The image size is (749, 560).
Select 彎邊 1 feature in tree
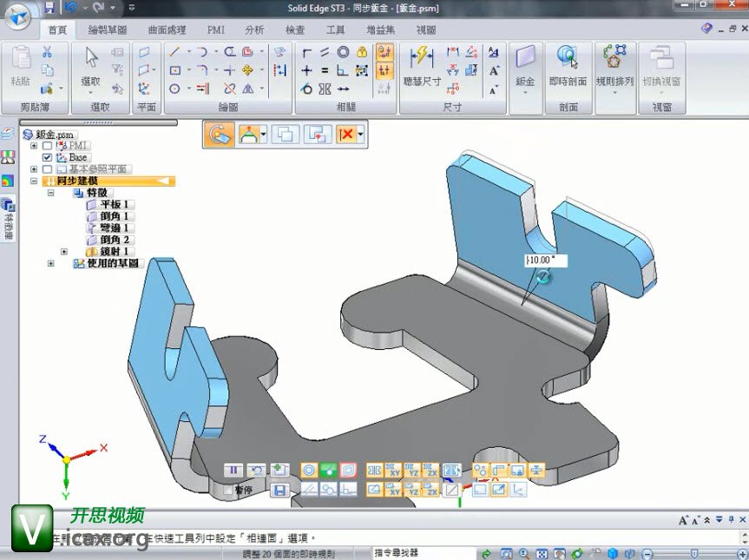tap(114, 227)
